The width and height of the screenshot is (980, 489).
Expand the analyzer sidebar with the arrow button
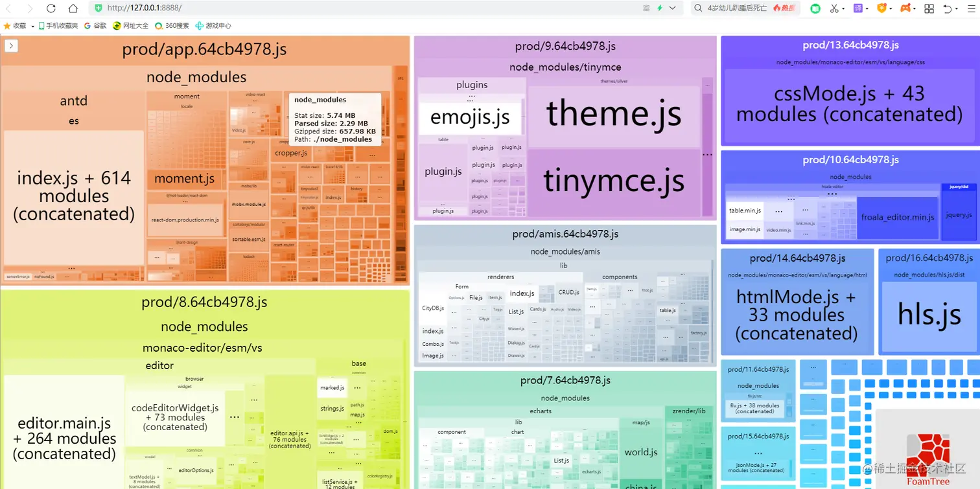(x=11, y=46)
